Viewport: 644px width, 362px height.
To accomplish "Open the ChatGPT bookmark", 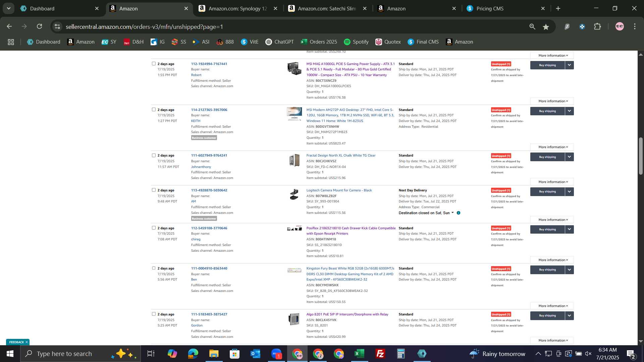I will [279, 42].
